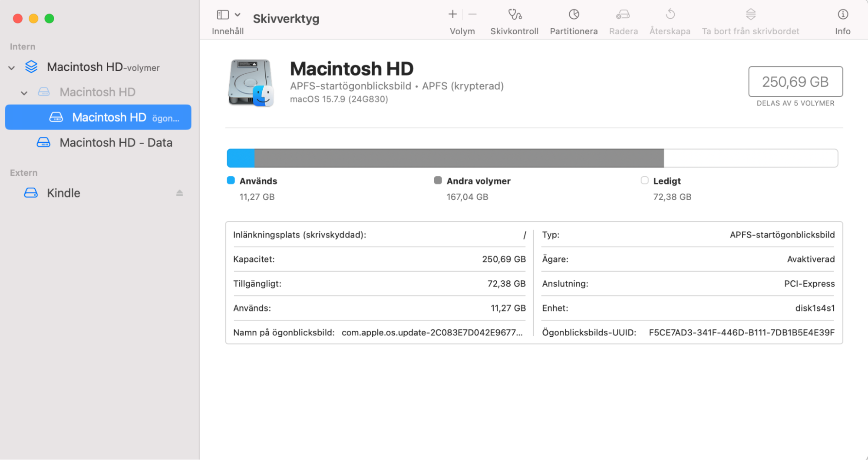Click the Återskapa restore icon
The width and height of the screenshot is (868, 460).
point(670,14)
